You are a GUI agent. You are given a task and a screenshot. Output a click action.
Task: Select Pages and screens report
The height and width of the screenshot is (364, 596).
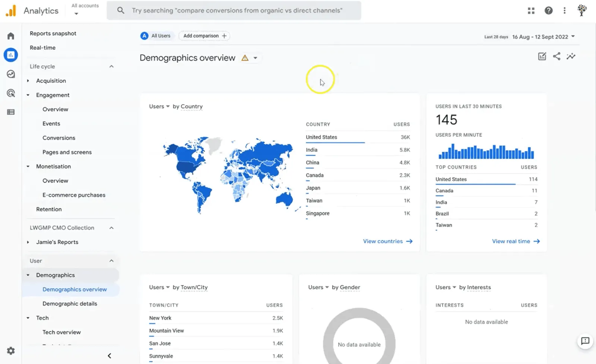67,152
